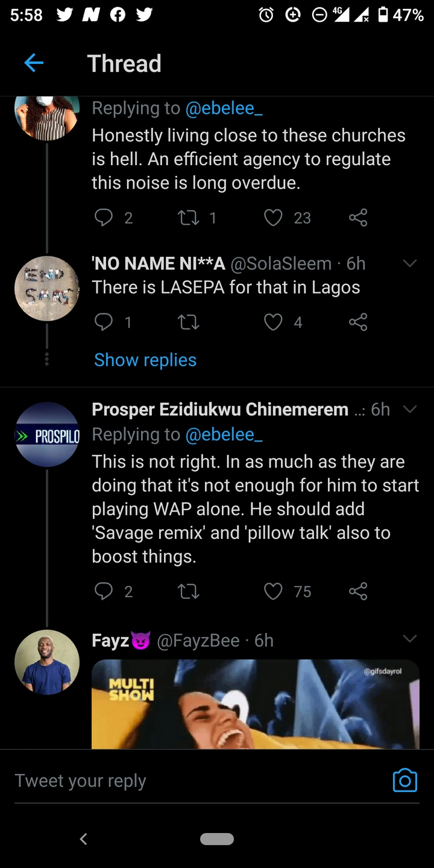The width and height of the screenshot is (434, 868).
Task: Open dropdown chevron on SolaSleem's tweet
Action: [x=409, y=263]
